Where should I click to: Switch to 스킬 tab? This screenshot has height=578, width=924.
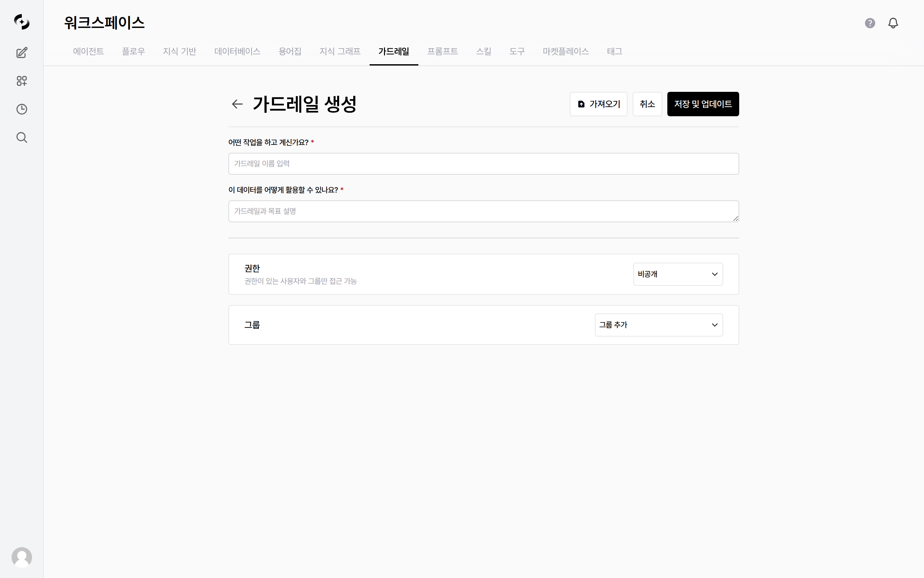483,51
